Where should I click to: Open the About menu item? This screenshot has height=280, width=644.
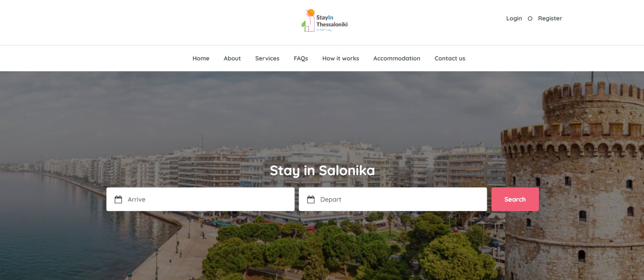click(x=232, y=58)
